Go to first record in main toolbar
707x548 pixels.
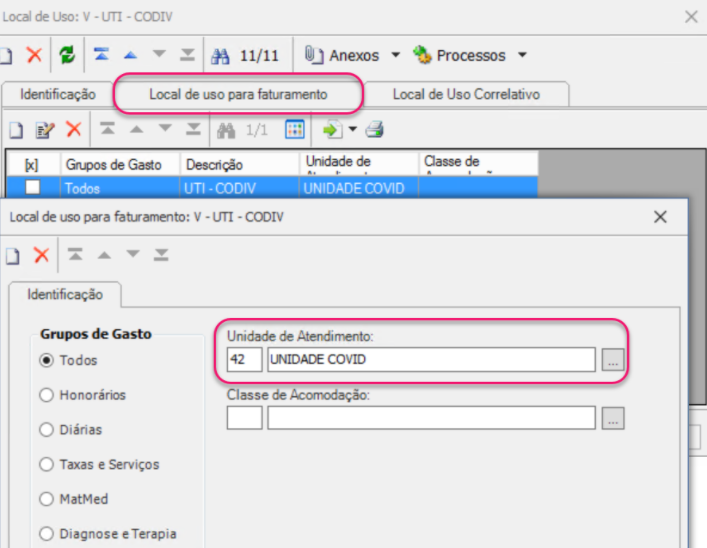click(x=101, y=55)
